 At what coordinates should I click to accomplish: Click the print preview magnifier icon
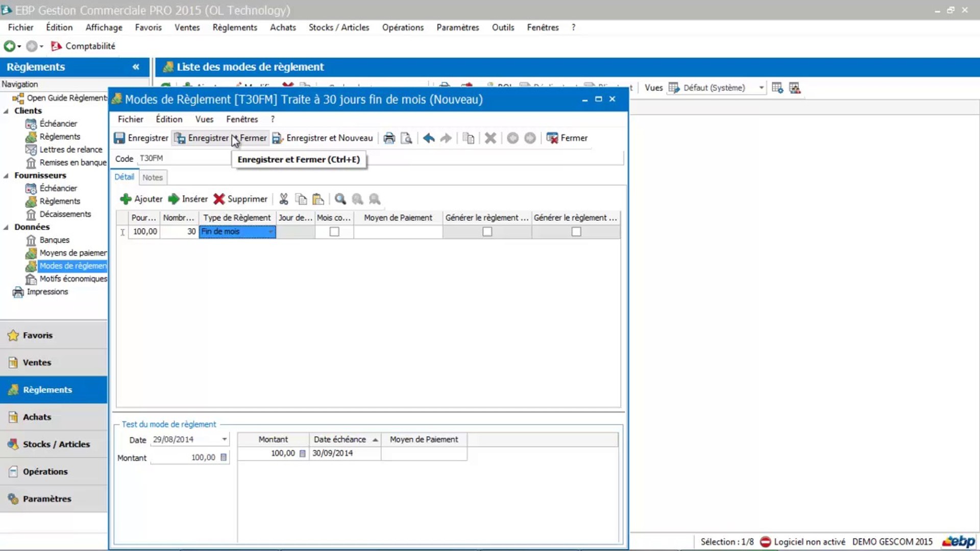coord(406,138)
